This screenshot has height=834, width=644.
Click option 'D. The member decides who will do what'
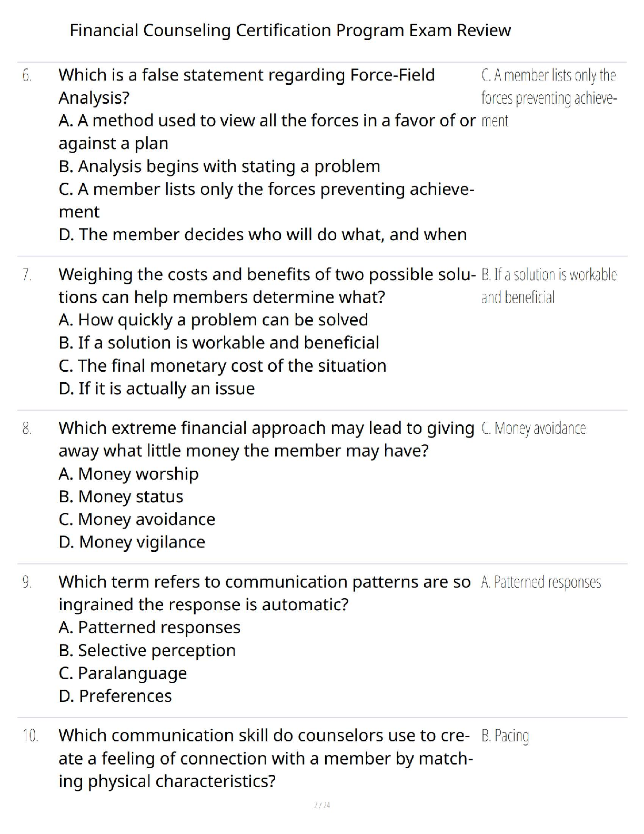263,234
